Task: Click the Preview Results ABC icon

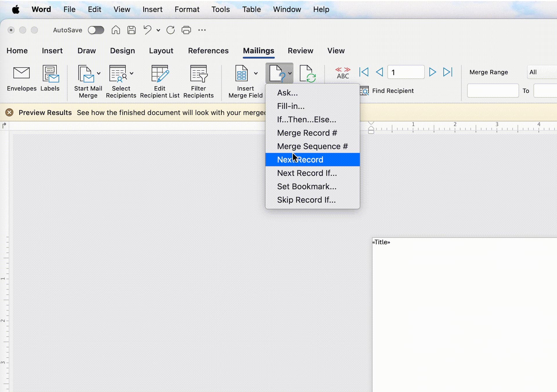Action: (x=343, y=73)
